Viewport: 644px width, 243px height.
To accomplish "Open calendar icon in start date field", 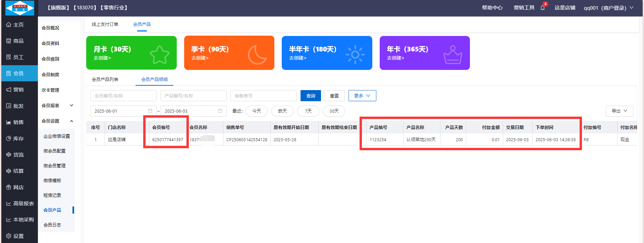I will pos(150,111).
